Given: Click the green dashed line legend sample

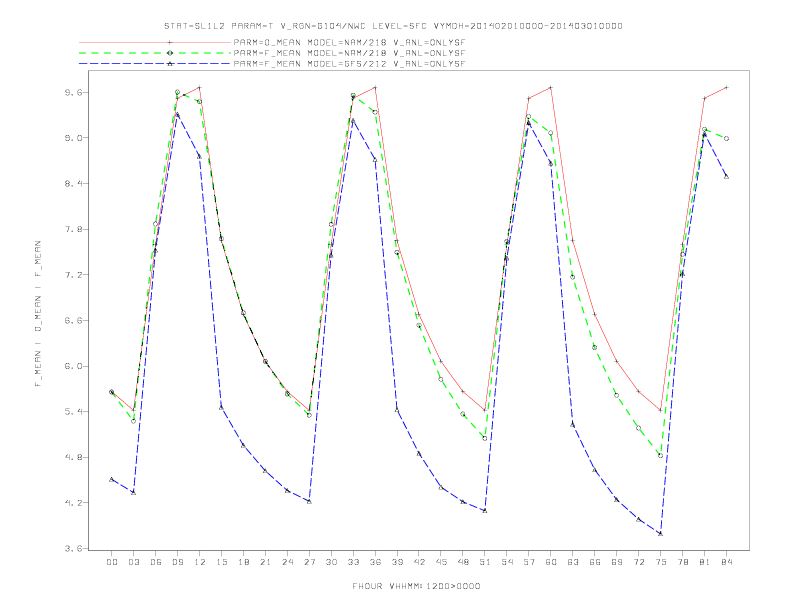Looking at the screenshot, I should [155, 53].
